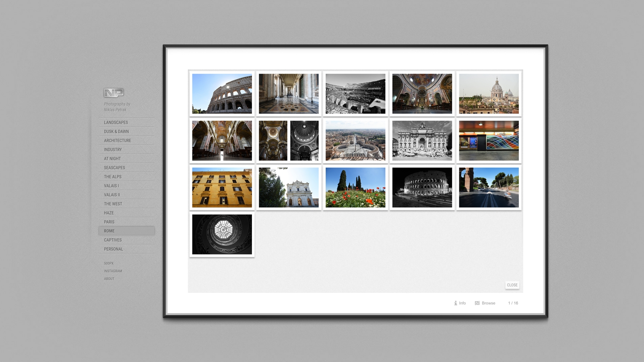644x362 pixels.
Task: Open the About page link
Action: tap(109, 279)
